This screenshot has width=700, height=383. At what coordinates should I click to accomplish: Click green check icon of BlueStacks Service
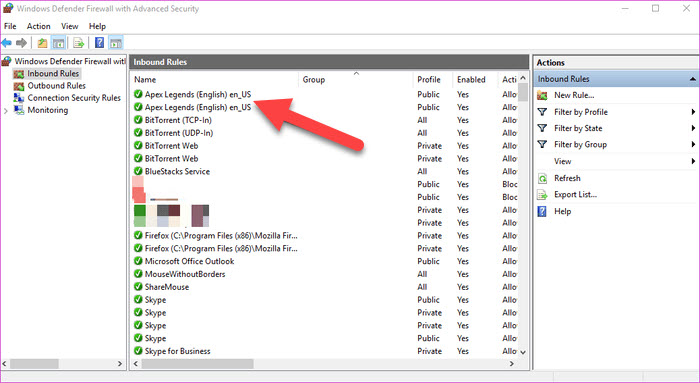(138, 171)
